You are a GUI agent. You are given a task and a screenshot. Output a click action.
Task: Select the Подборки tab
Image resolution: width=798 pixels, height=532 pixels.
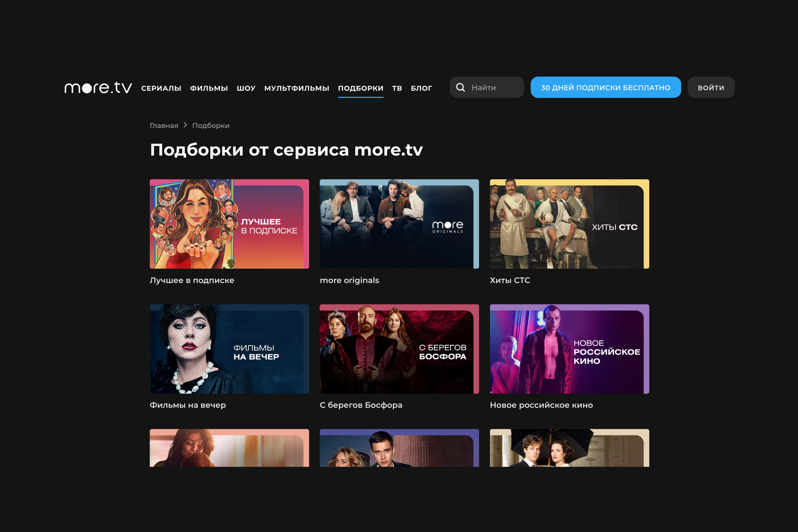point(361,88)
